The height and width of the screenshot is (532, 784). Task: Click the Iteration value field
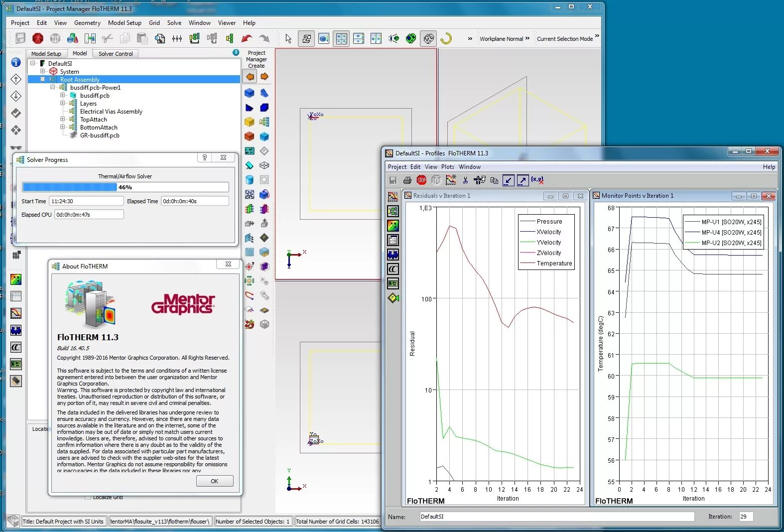pos(746,517)
